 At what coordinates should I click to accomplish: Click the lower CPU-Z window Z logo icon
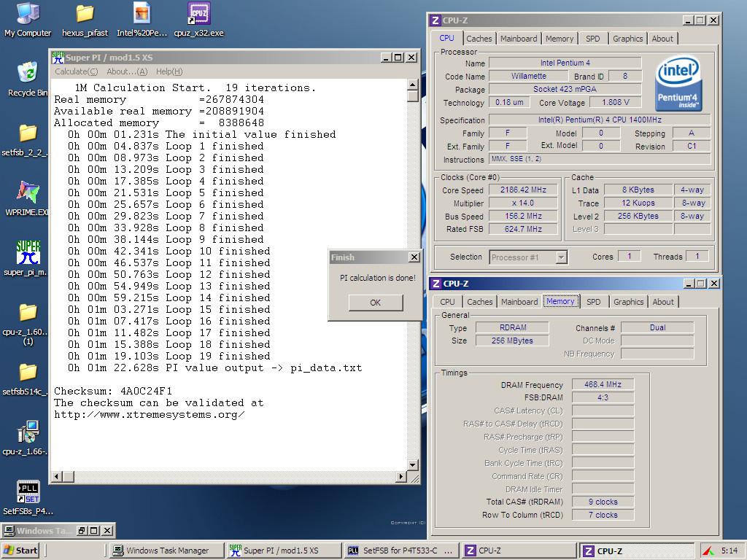click(x=436, y=284)
